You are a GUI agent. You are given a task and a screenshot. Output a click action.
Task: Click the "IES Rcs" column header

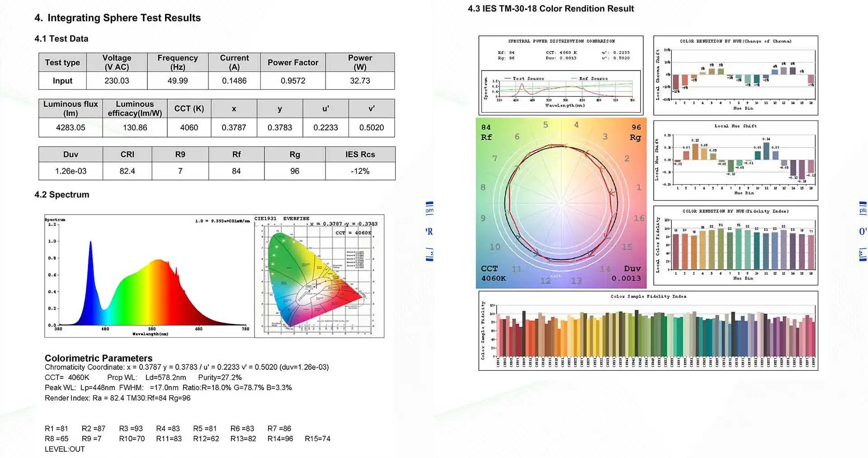(x=360, y=154)
